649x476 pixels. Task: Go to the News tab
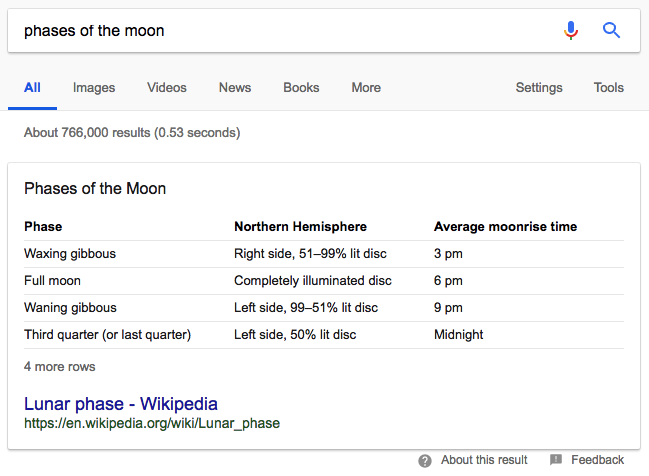pyautogui.click(x=235, y=88)
